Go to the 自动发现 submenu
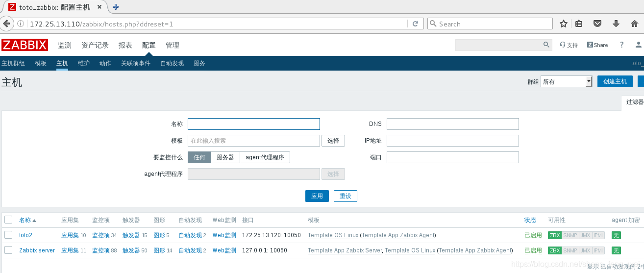This screenshot has width=644, height=273. click(172, 63)
